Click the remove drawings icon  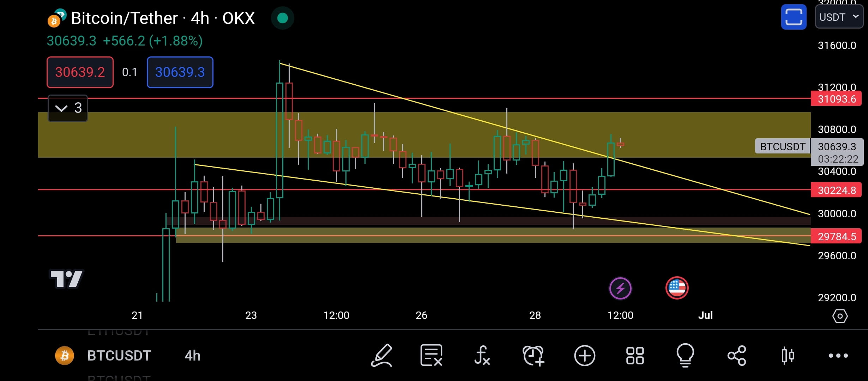[432, 356]
